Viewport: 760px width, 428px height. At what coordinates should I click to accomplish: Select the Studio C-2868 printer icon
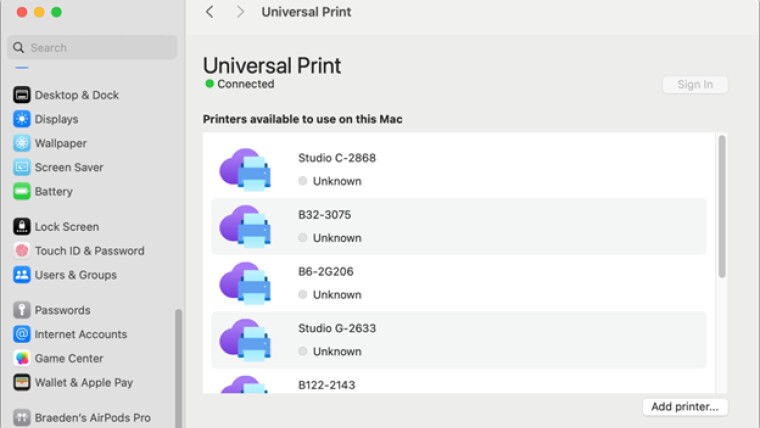[x=245, y=169]
